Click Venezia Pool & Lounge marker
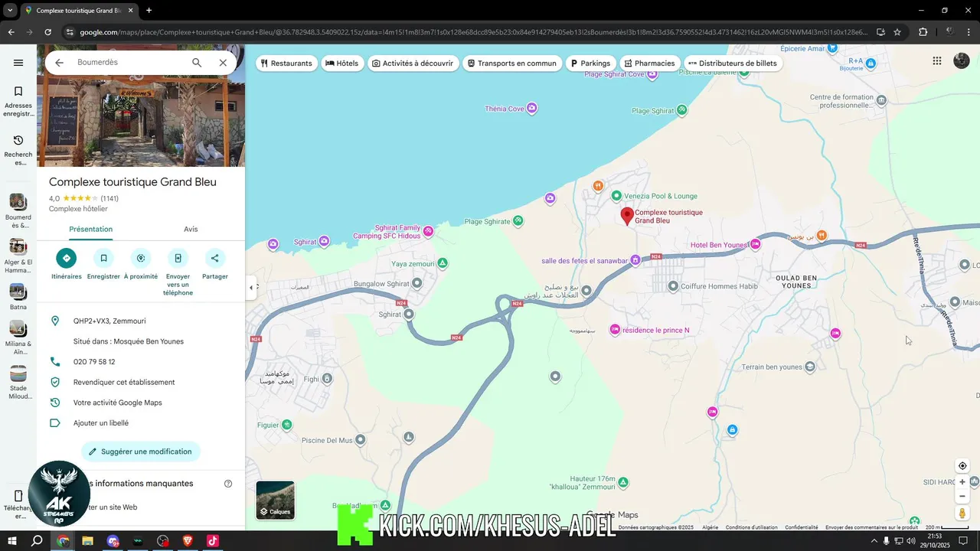The width and height of the screenshot is (980, 551). coord(618,196)
